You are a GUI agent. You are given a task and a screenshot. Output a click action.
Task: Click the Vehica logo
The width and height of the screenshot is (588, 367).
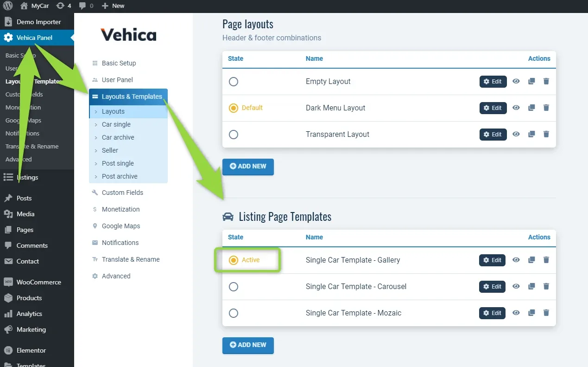click(128, 35)
